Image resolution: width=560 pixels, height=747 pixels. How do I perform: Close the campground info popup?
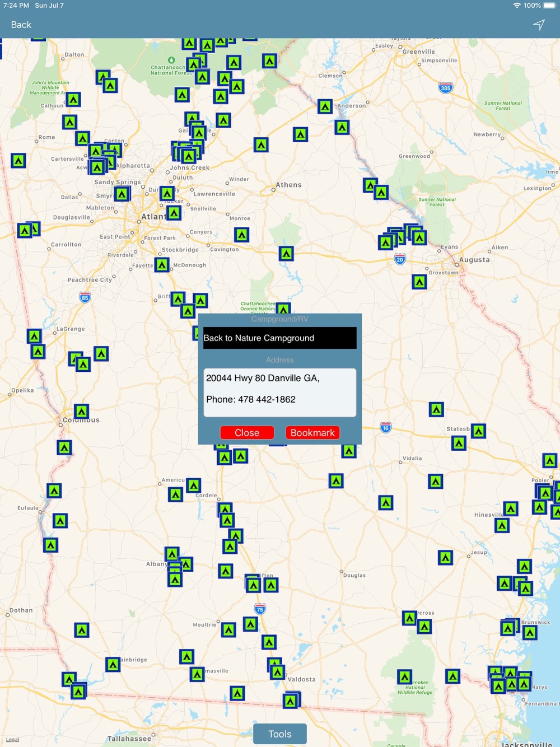247,433
